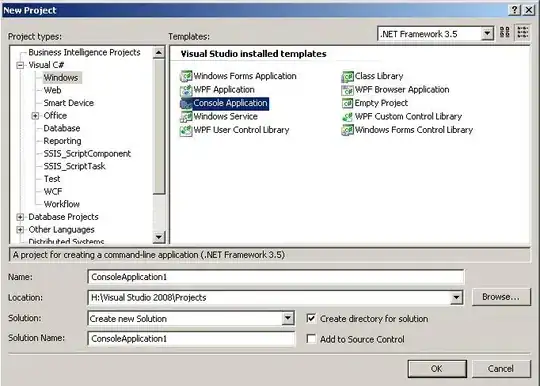Select the Windows Forms Control Library icon
Image resolution: width=540 pixels, height=386 pixels.
[347, 130]
